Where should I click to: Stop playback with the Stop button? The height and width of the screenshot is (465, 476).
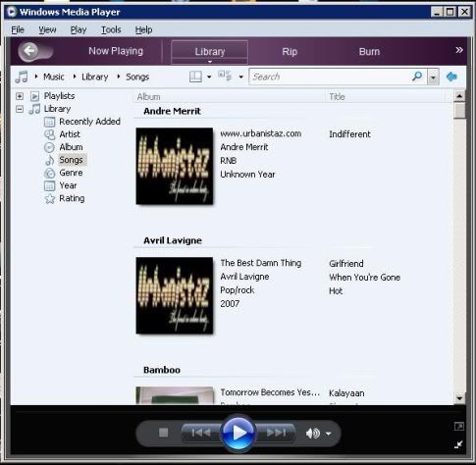click(163, 433)
